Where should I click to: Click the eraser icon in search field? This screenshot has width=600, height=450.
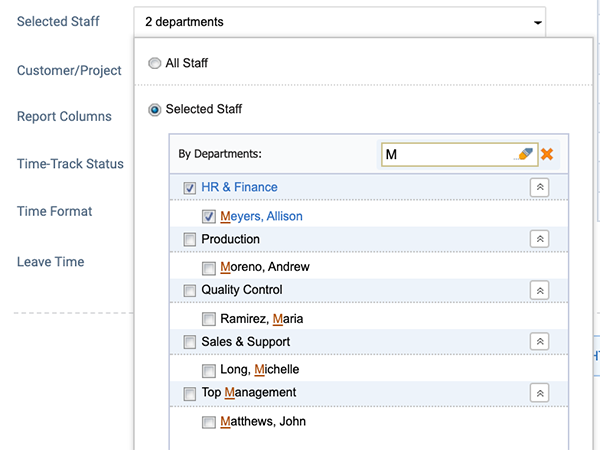point(525,154)
